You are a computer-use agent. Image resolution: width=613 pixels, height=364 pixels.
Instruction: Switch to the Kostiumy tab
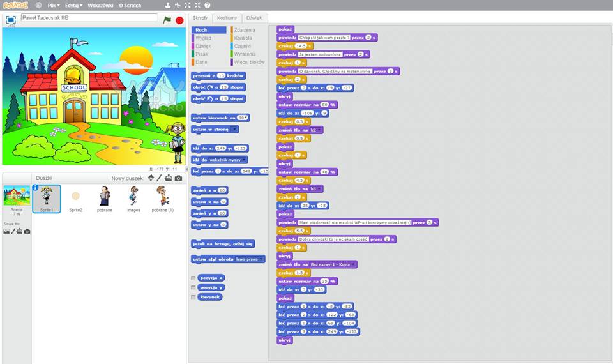click(x=227, y=18)
